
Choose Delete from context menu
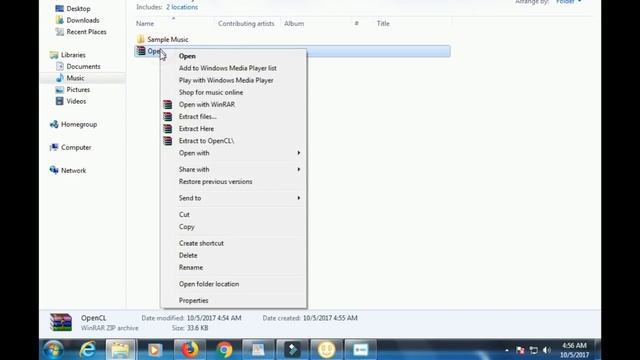[x=188, y=256]
